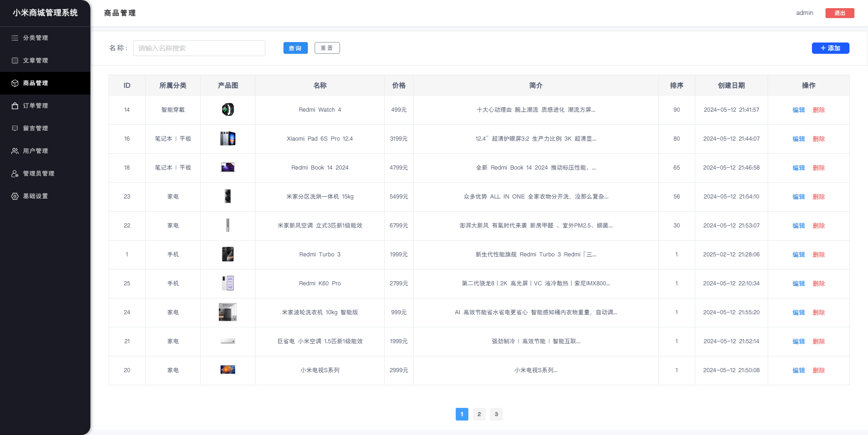Click the 订单管理 bag icon in sidebar
868x435 pixels.
tap(15, 106)
